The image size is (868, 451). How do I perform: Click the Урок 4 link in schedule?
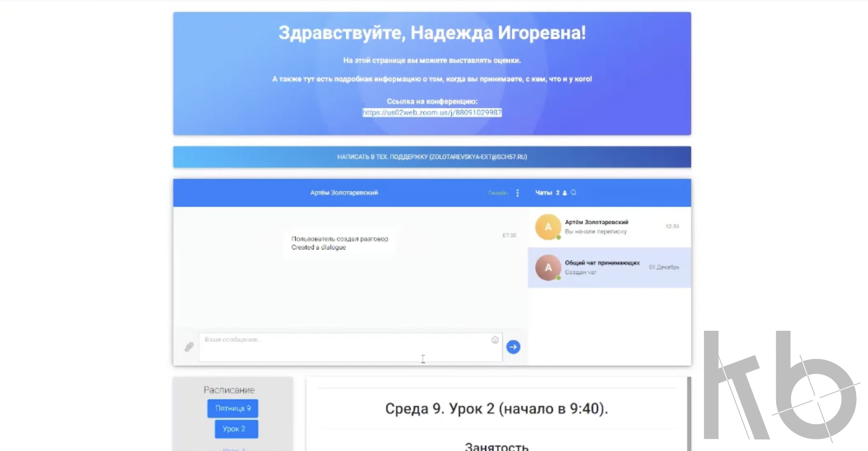point(234,449)
